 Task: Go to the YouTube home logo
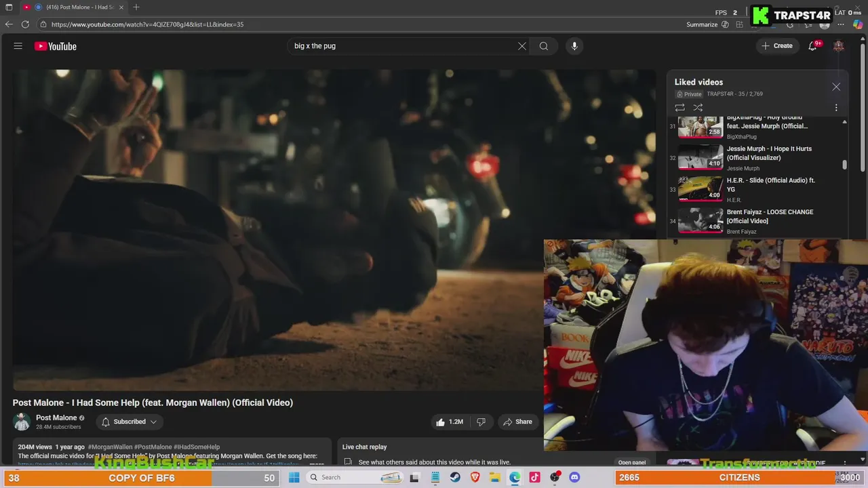coord(56,46)
